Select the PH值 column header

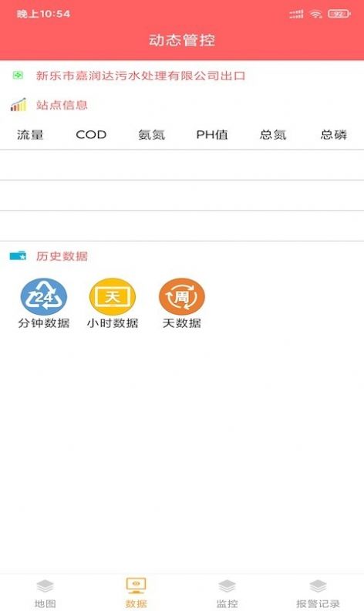pos(212,135)
